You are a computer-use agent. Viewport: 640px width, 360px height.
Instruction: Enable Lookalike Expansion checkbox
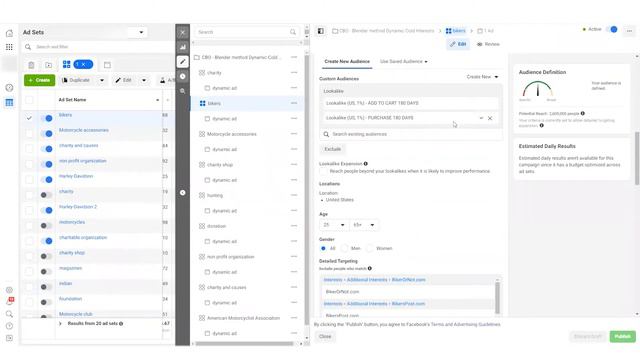323,171
